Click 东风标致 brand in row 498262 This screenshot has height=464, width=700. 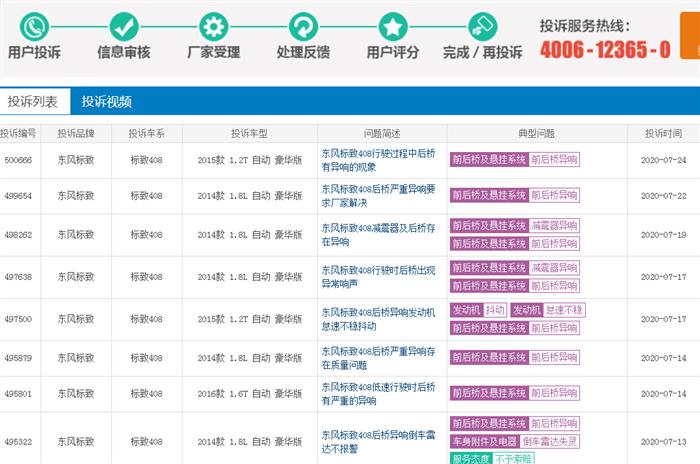tap(75, 234)
